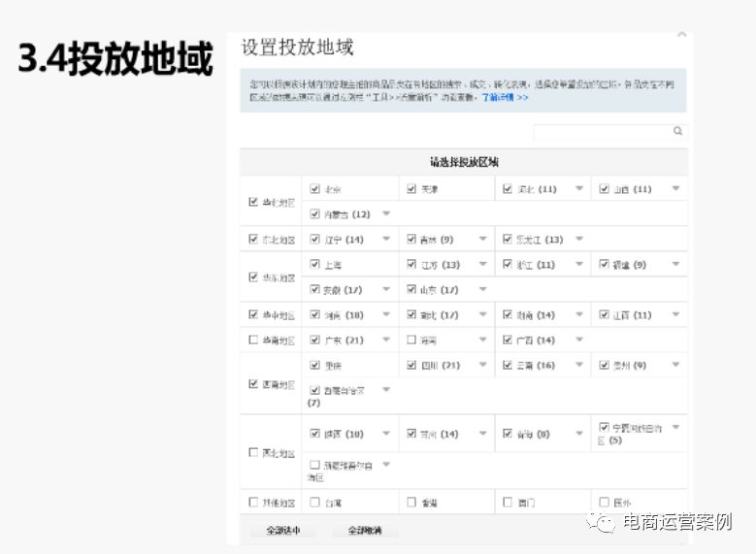Uncheck the 福建 (9) checkbox
Screen dimensions: 756x554
(604, 264)
